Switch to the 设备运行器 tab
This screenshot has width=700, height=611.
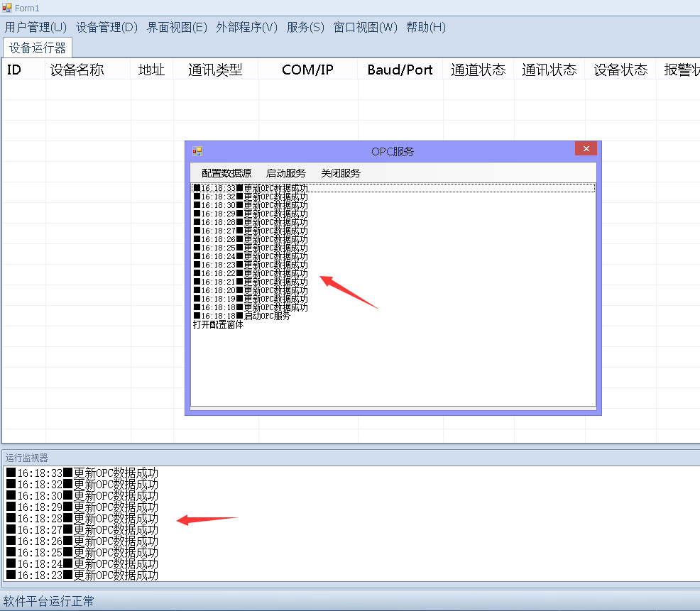(x=38, y=48)
